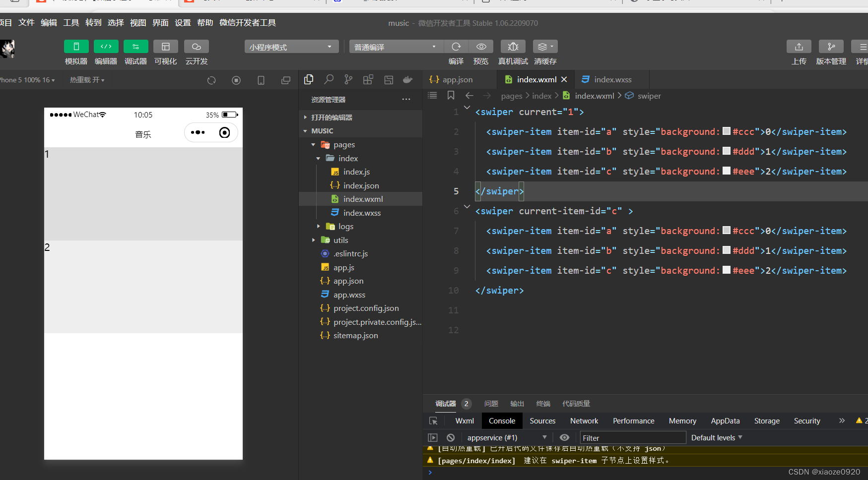The image size is (868, 480).
Task: Click the #eee color swatch on line 9
Action: tap(727, 270)
